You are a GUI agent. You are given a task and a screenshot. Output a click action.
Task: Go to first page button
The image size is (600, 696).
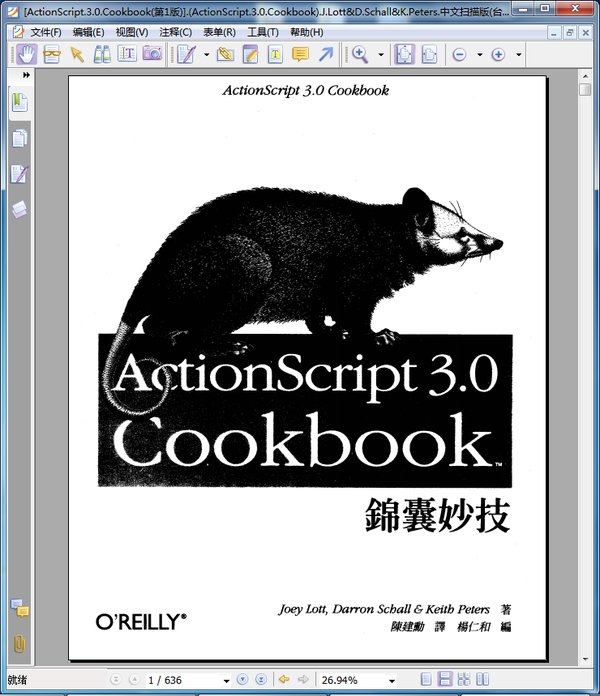[x=115, y=679]
